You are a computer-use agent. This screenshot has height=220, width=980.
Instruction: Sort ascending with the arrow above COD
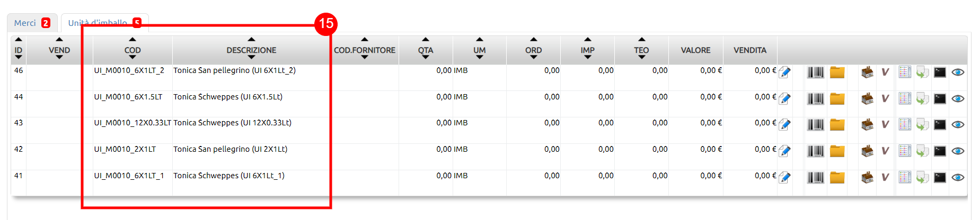coord(133,40)
